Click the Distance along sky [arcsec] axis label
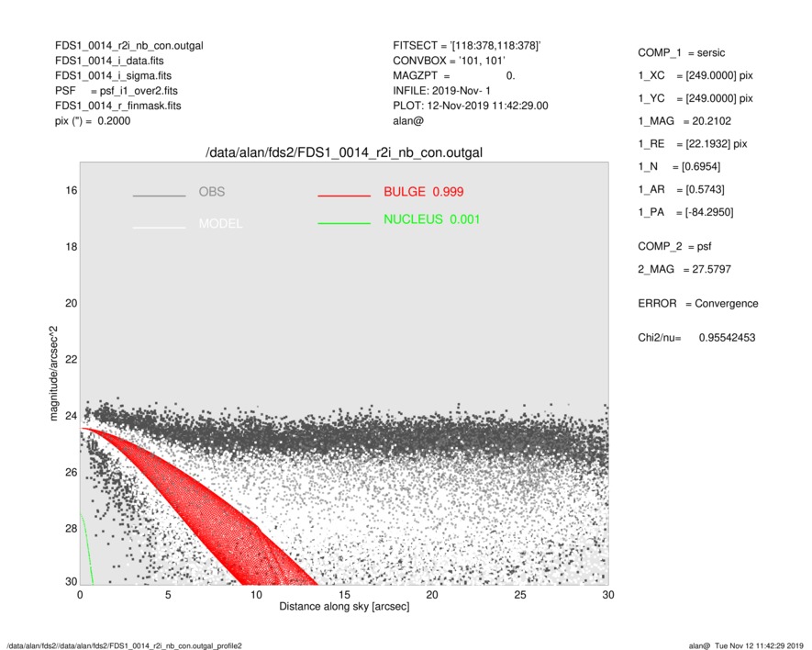The image size is (812, 650). 344,607
